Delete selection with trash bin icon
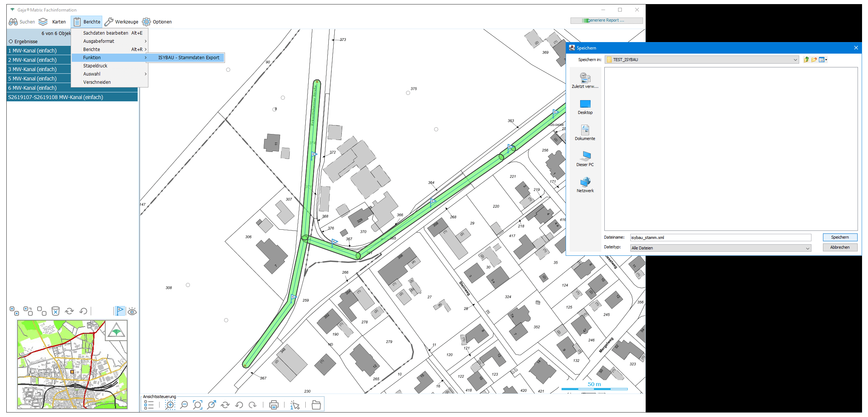The height and width of the screenshot is (417, 868). coord(55,311)
